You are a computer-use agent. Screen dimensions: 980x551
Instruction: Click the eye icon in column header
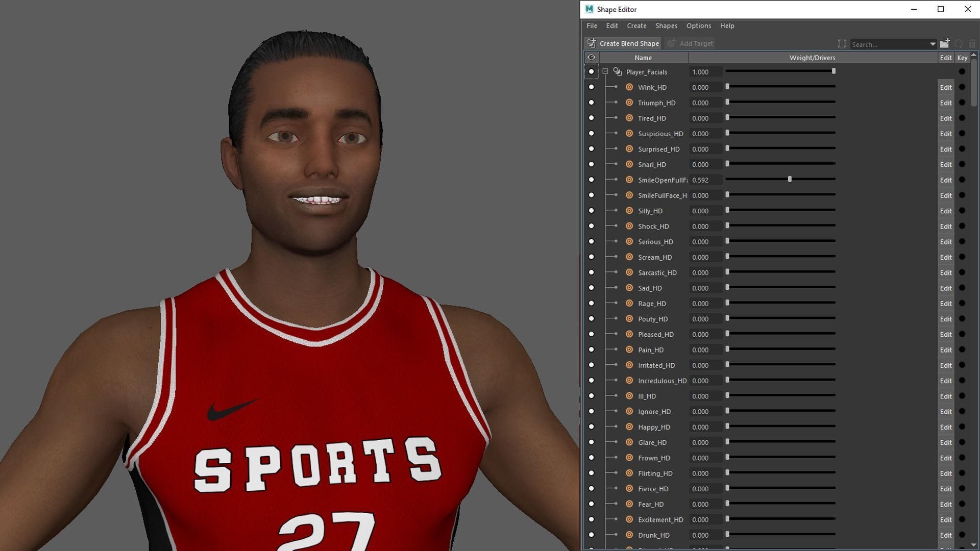tap(591, 58)
